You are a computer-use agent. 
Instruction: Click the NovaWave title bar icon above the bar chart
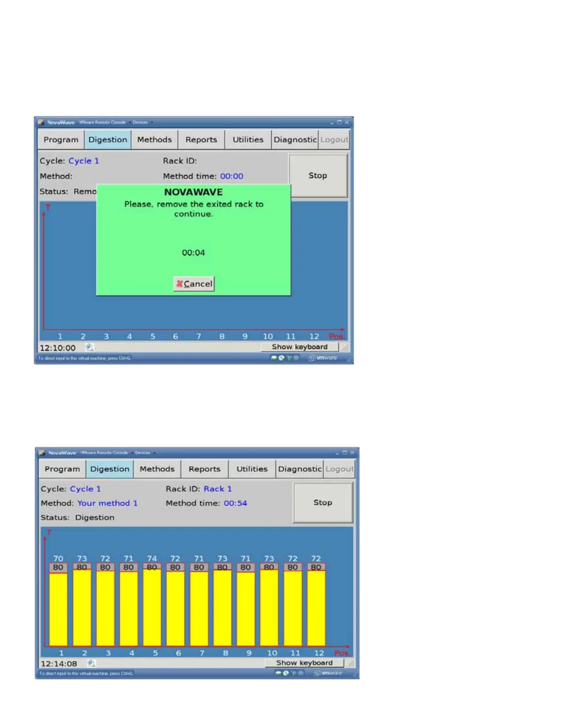coord(42,453)
